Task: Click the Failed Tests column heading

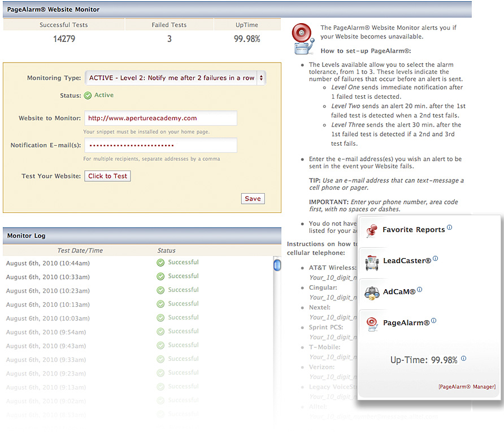Action: click(x=169, y=25)
